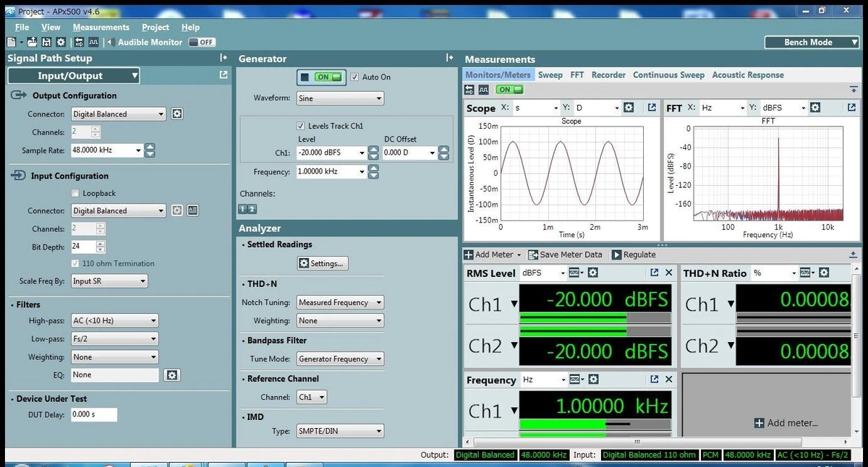Screen dimensions: 868x467
Task: Open the Measurements menu
Action: tap(101, 27)
